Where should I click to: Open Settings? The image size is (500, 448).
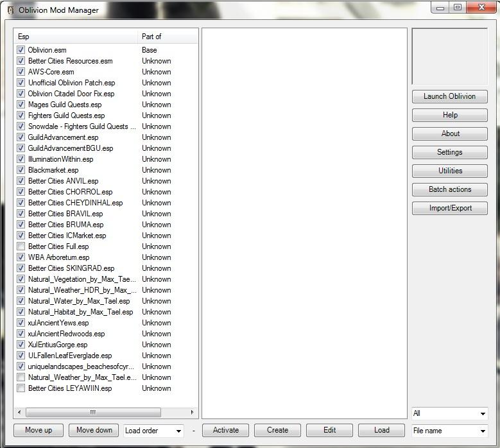click(450, 152)
